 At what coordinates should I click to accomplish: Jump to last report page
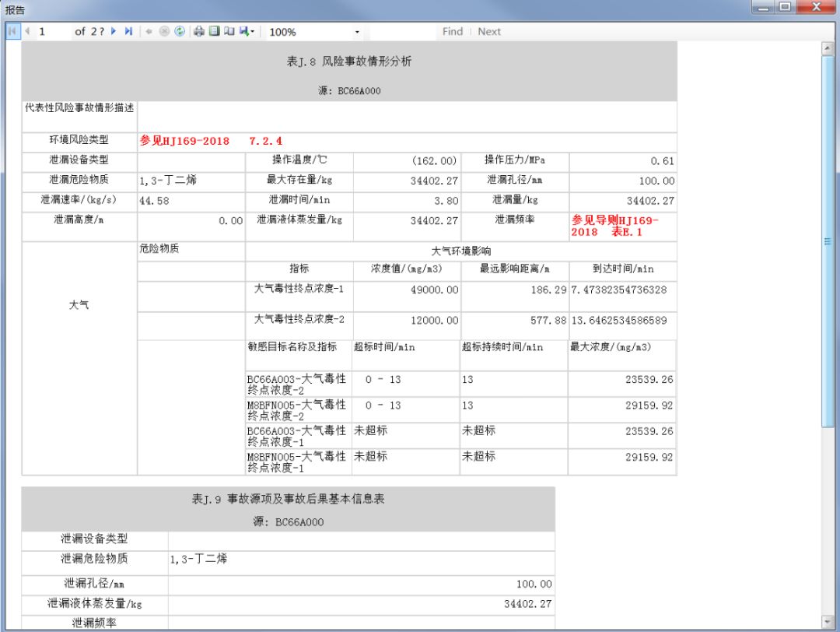point(128,32)
